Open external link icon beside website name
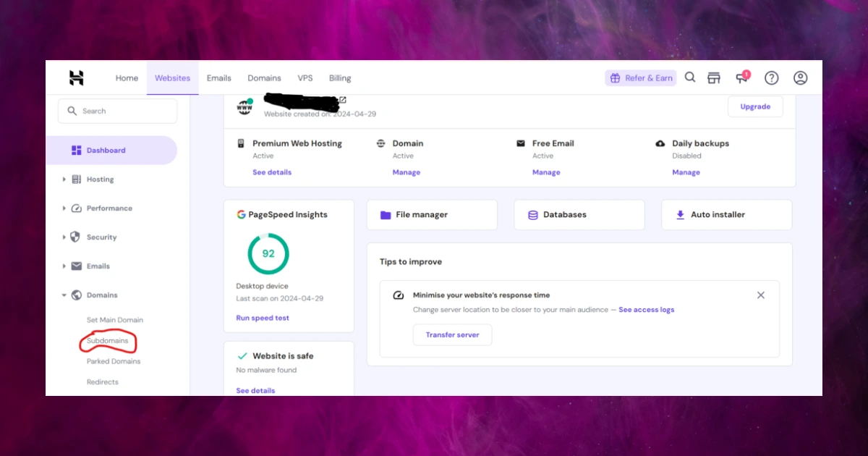This screenshot has width=868, height=456. coord(343,100)
